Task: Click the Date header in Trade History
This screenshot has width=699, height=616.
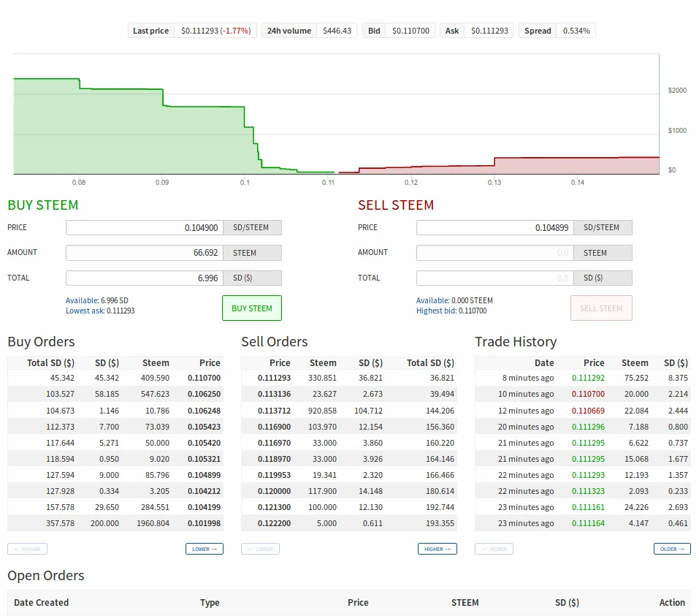Action: pyautogui.click(x=544, y=362)
